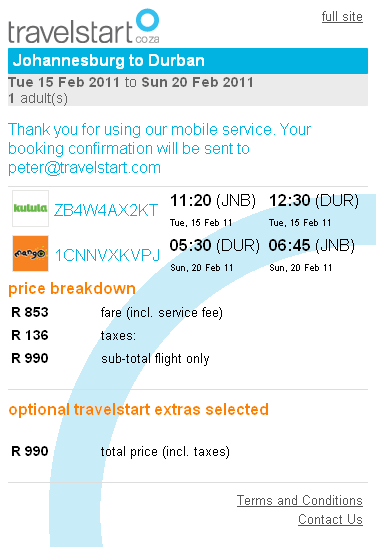This screenshot has width=376, height=547.
Task: Click the sub-total flight only row
Action: (110, 358)
